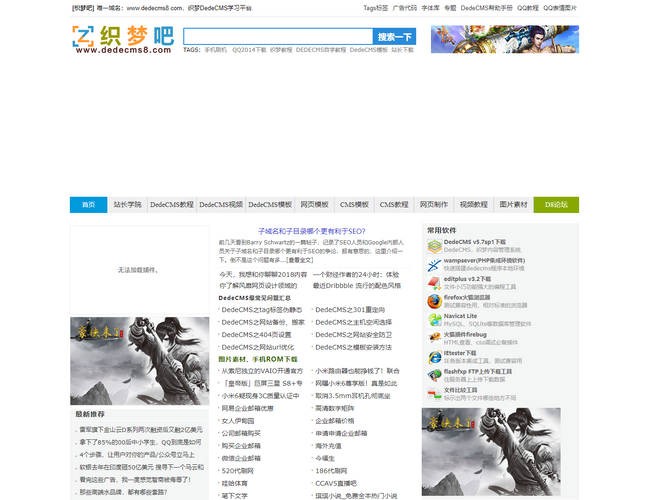Go to the green DB论坛 tab

556,204
